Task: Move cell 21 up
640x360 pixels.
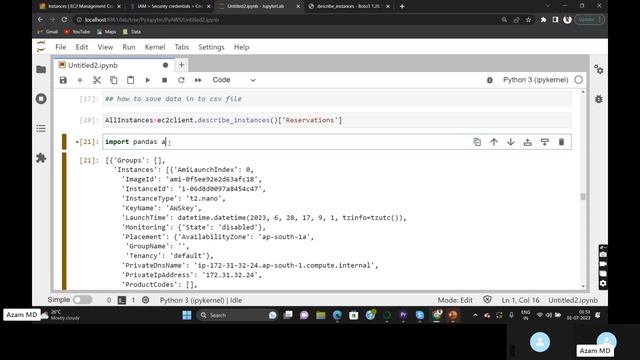Action: click(494, 142)
